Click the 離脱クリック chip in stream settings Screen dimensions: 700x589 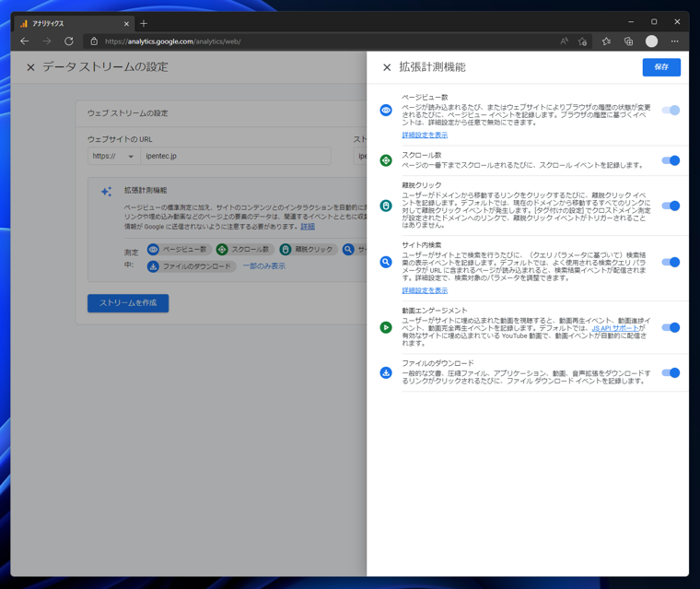click(308, 250)
